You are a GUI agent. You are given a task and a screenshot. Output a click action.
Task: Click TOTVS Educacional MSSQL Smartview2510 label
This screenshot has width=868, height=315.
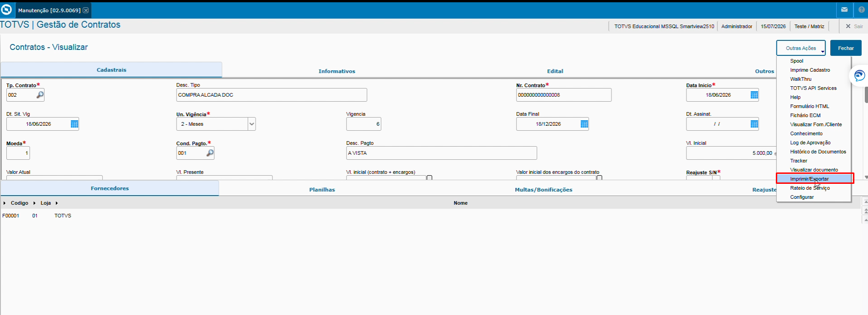(x=664, y=26)
